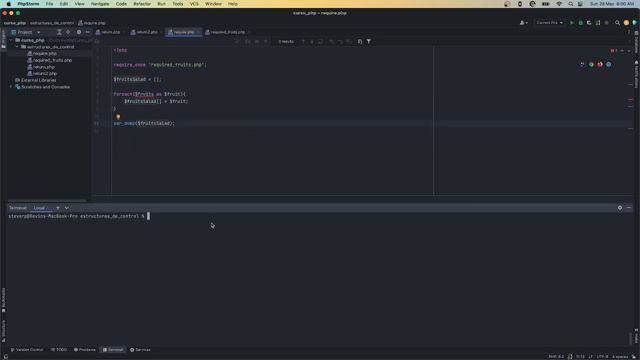Select return.php in the project tree
Screen dimensions: 640x360
pos(43,67)
